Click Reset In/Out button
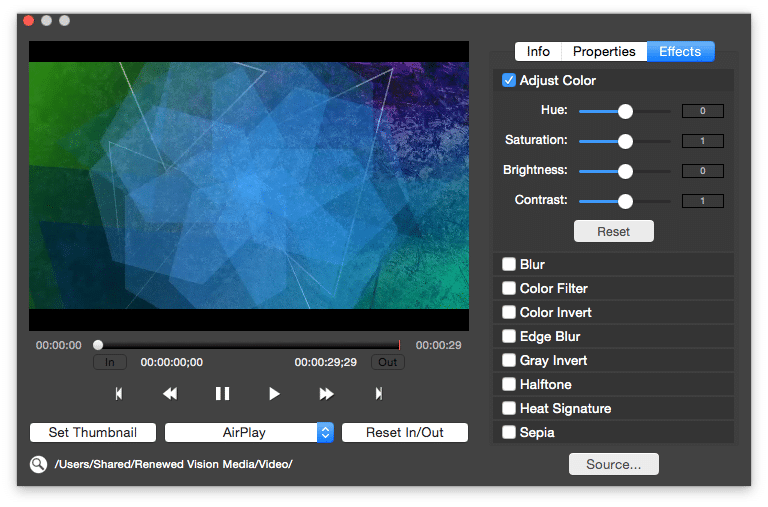 (405, 433)
